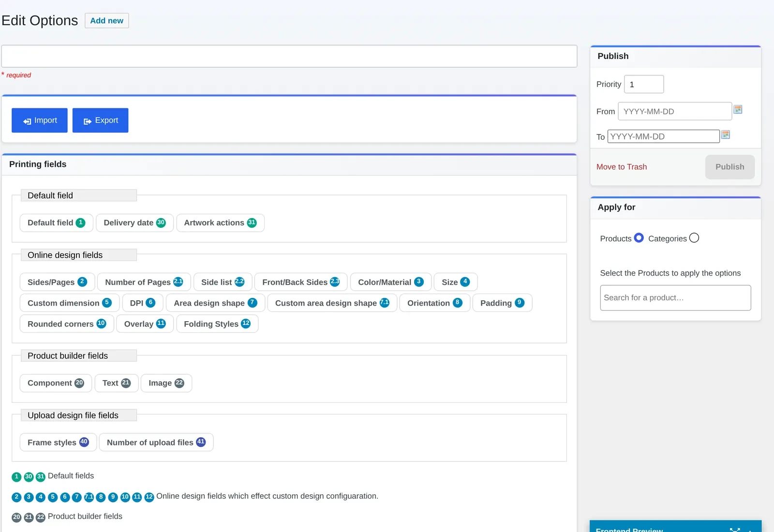This screenshot has width=774, height=532.
Task: Click the Add new button
Action: pyautogui.click(x=107, y=21)
